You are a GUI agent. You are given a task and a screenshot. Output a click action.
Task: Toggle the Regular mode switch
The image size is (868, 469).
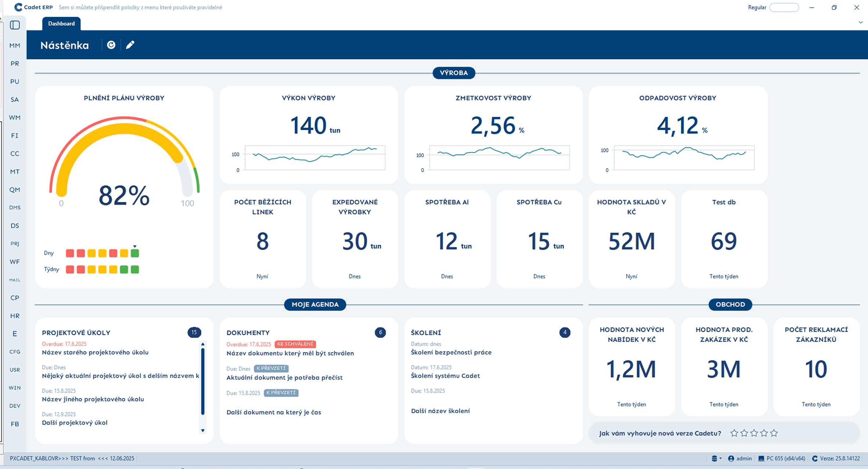784,7
